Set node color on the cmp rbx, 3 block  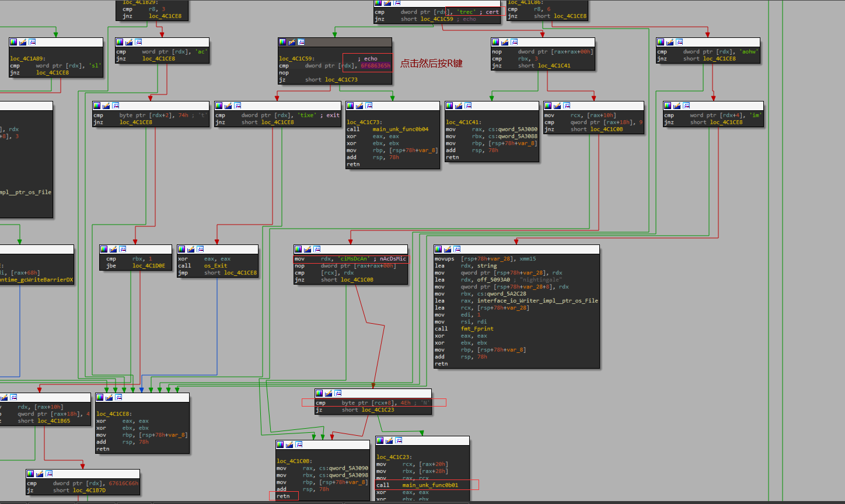pos(497,42)
